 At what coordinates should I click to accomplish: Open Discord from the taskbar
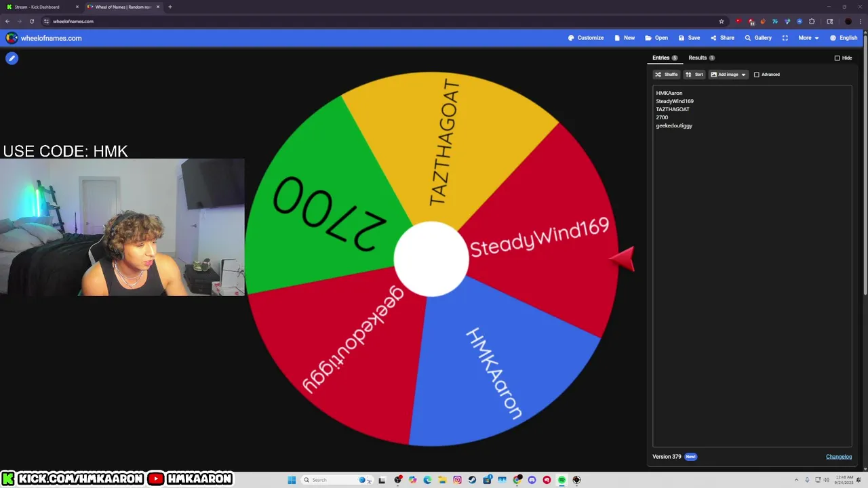(532, 480)
